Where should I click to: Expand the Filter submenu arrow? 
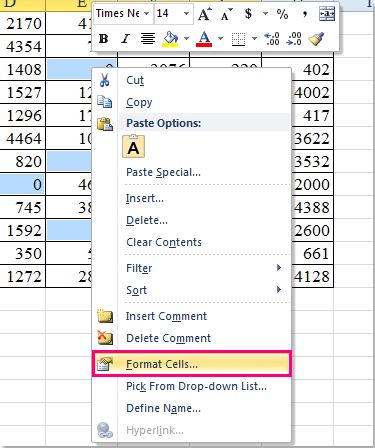(x=279, y=268)
